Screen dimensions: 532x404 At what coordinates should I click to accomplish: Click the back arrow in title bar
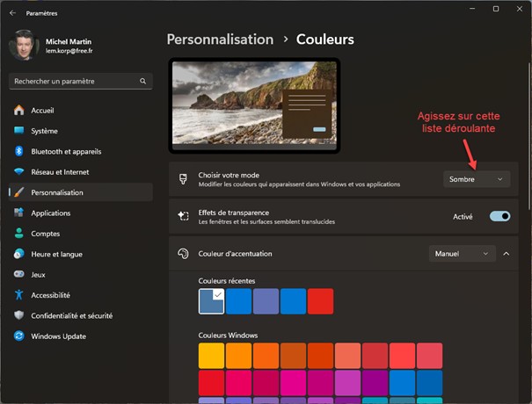coord(12,11)
